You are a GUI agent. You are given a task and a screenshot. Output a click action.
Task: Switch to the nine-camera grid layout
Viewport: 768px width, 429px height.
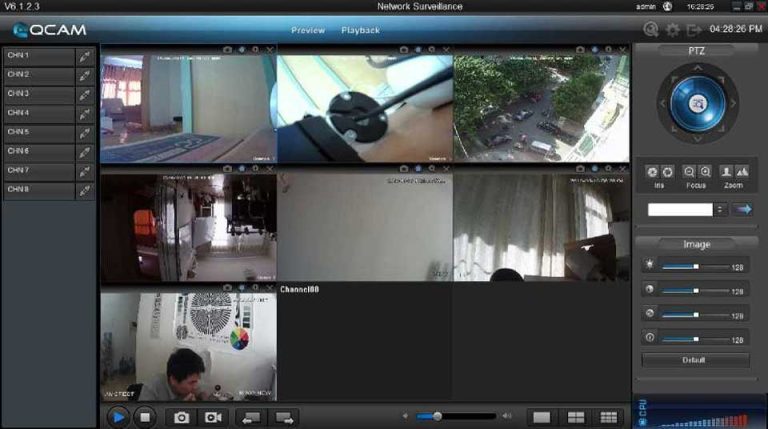coord(607,416)
